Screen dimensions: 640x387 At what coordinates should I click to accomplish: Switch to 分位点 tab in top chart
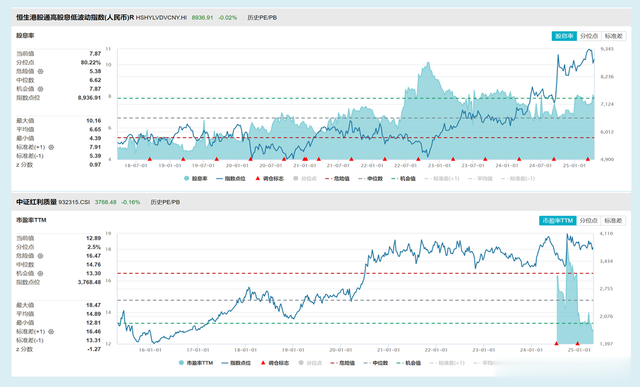[589, 36]
